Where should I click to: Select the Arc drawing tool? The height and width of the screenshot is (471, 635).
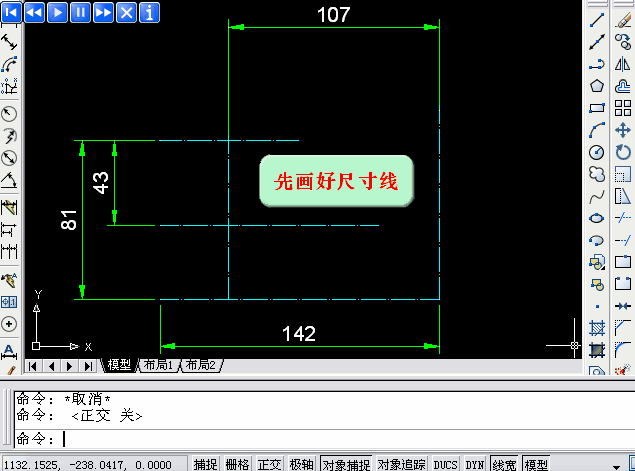point(597,130)
